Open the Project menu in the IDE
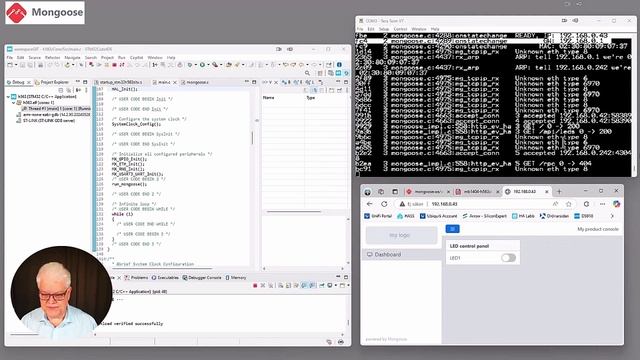This screenshot has width=640, height=360. (107, 58)
